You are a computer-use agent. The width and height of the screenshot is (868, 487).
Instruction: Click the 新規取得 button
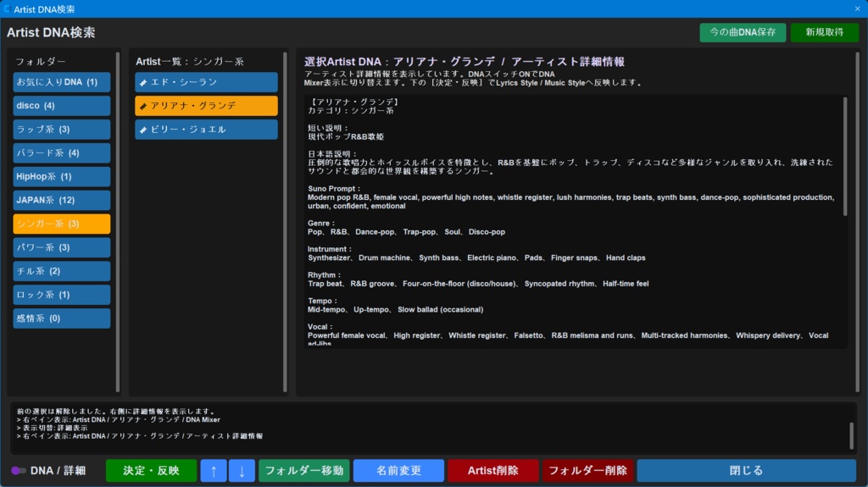(x=824, y=32)
